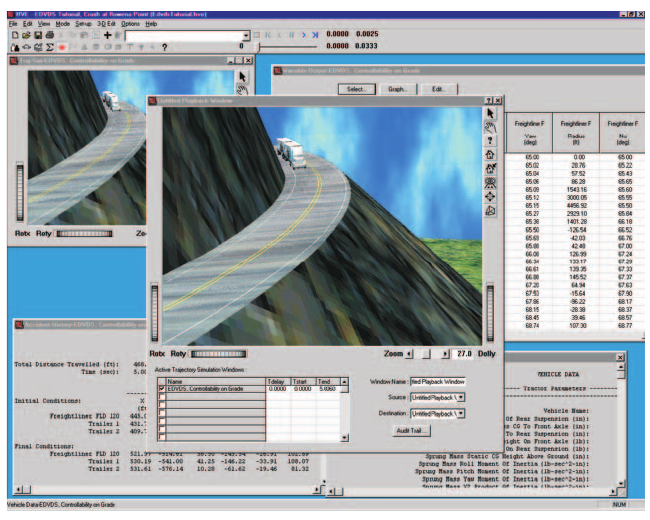This screenshot has width=650, height=520.
Task: Open the Source dropdown list
Action: pyautogui.click(x=461, y=397)
